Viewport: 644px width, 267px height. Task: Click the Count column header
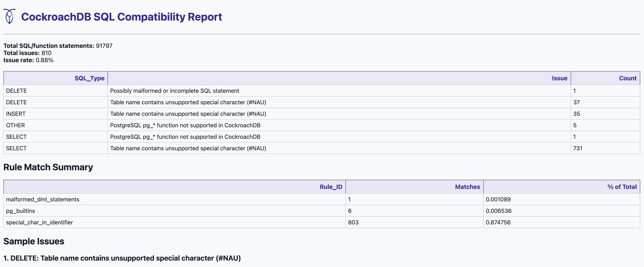click(x=628, y=78)
